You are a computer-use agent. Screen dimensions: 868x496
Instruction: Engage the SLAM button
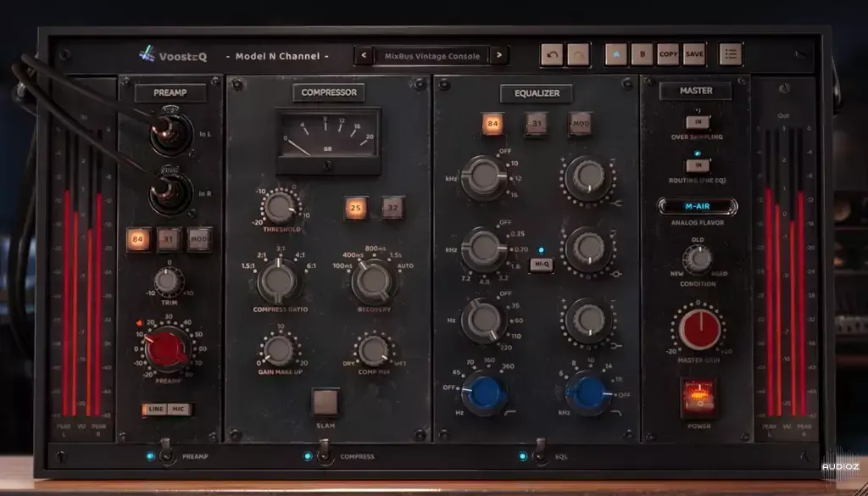(x=325, y=403)
